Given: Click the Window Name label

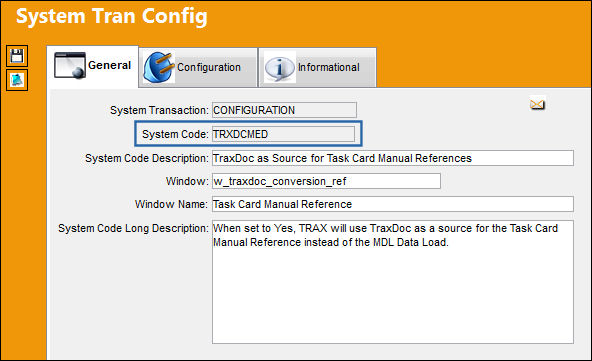Looking at the screenshot, I should (x=171, y=204).
